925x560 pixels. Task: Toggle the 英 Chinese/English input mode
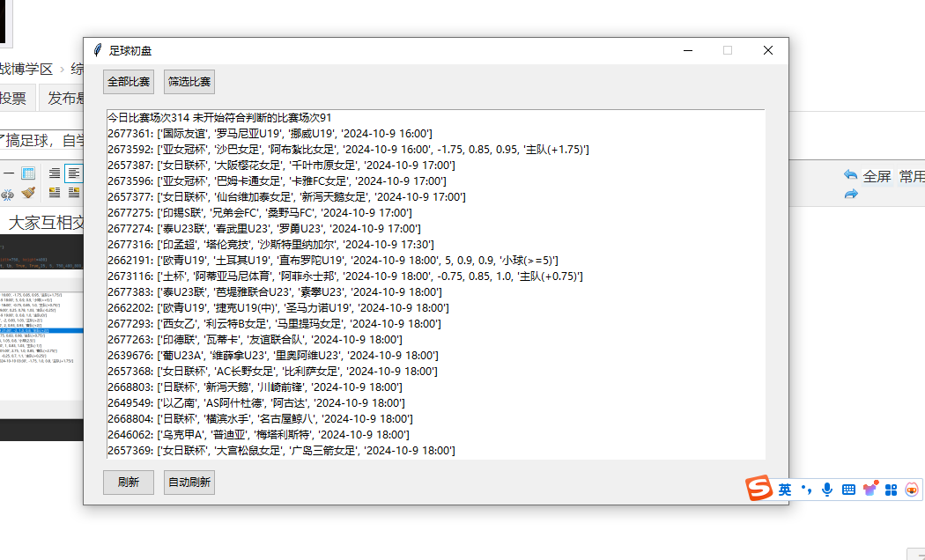(x=784, y=490)
